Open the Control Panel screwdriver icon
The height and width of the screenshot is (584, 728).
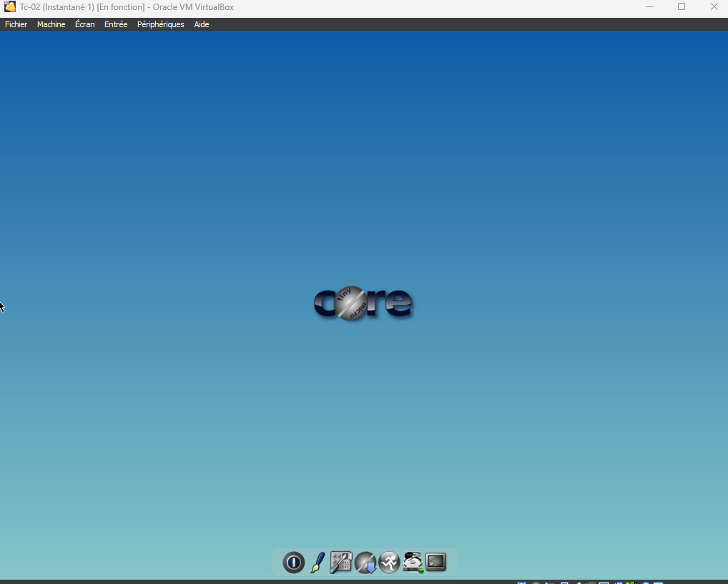pos(341,562)
